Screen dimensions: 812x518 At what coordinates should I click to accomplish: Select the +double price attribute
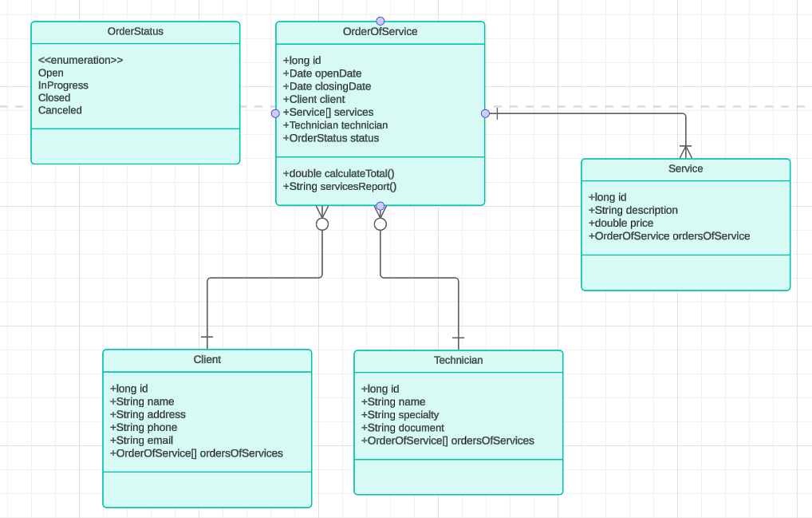click(x=621, y=223)
